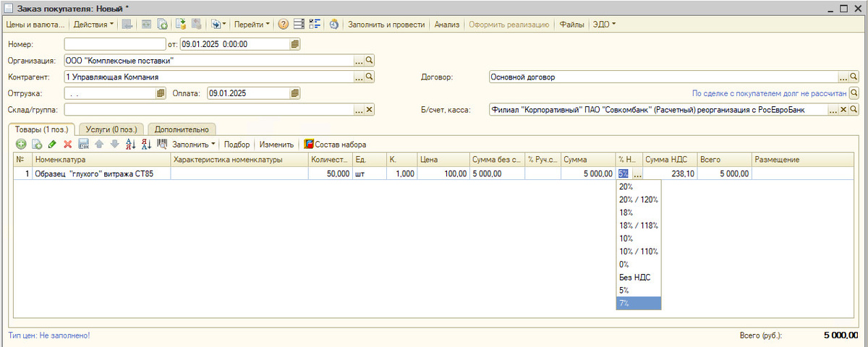Open Контрагент selection ellipsis button

[x=359, y=77]
